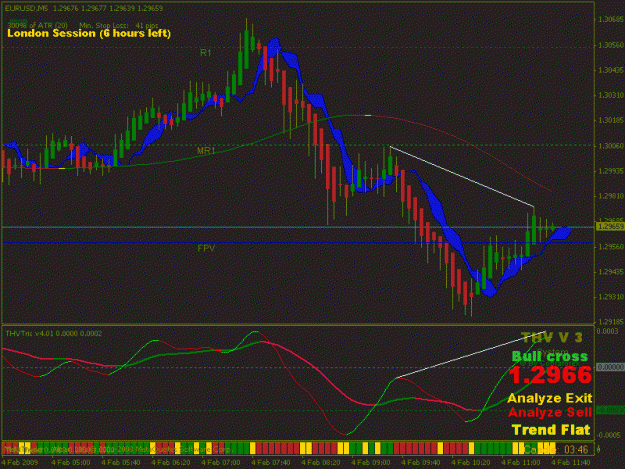Click the 'THVTrix v4.01' indicator label
The height and width of the screenshot is (469, 625).
[x=31, y=334]
